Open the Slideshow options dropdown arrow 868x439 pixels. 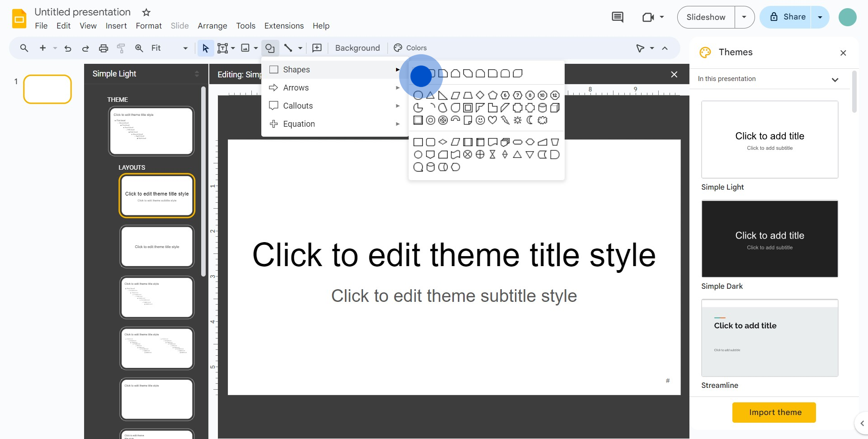click(x=744, y=17)
